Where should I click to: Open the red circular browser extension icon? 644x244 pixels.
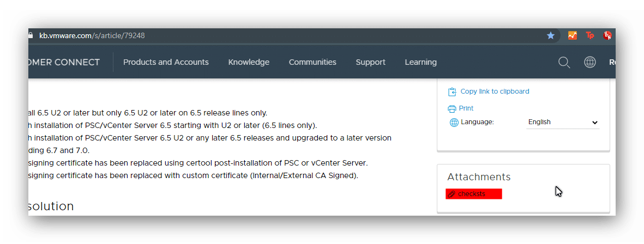pos(607,36)
